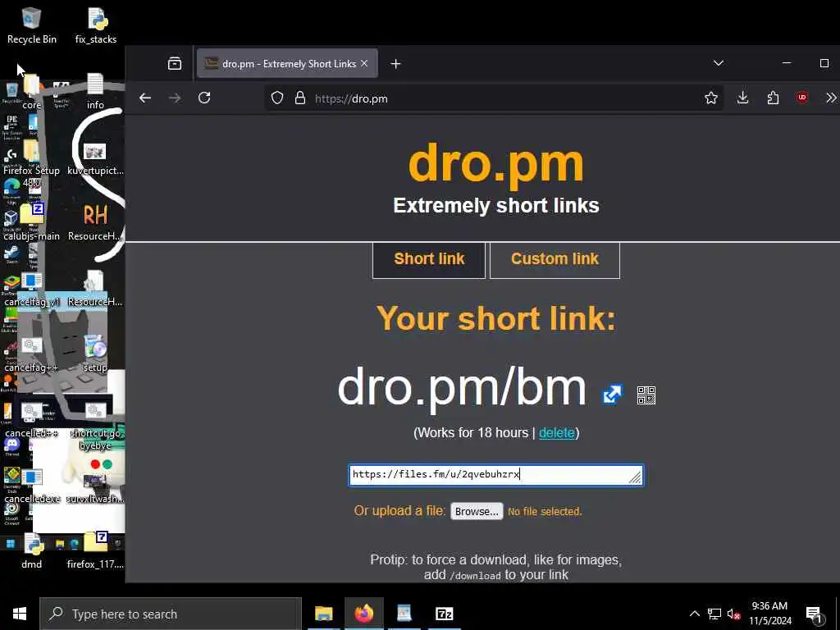Click the Browse... file button

(477, 512)
